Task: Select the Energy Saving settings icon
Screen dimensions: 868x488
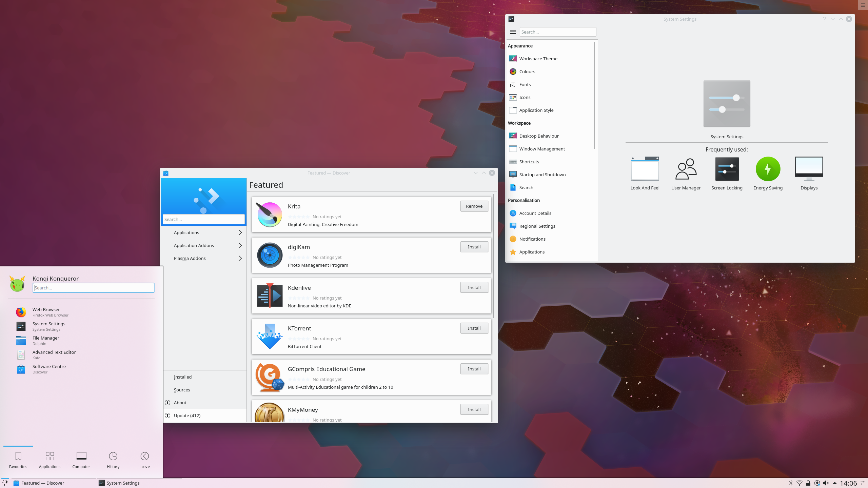Action: pos(768,169)
